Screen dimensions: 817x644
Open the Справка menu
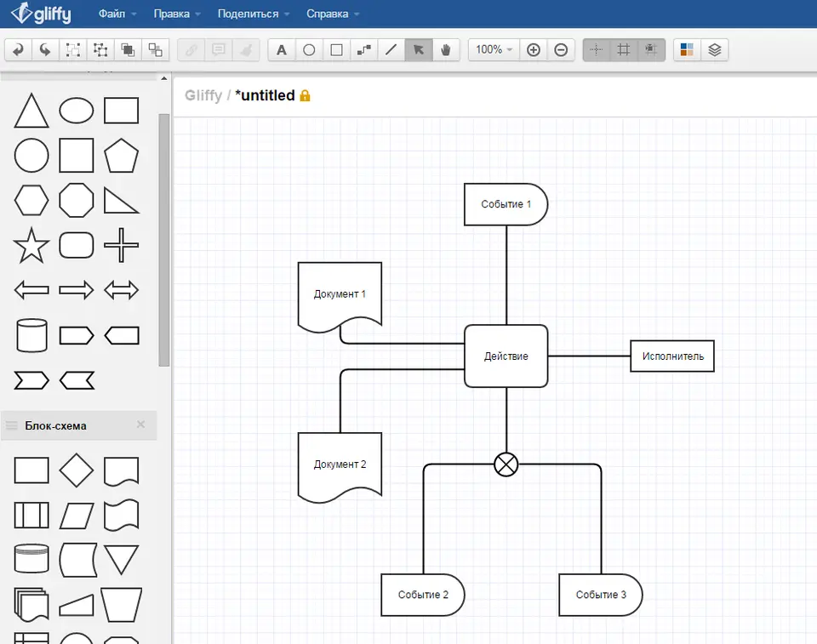coord(333,14)
